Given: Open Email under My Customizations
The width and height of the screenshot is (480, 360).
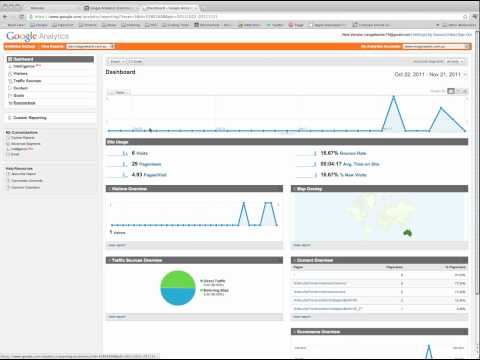Looking at the screenshot, I should pos(15,154).
